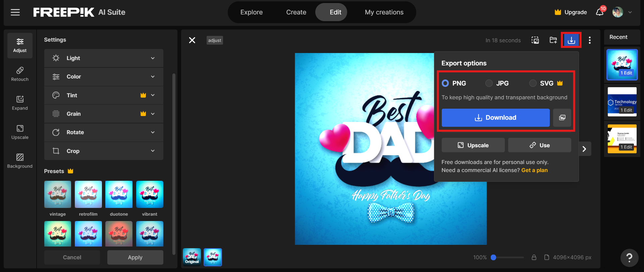Go to the Create tab
The image size is (644, 272).
point(296,12)
